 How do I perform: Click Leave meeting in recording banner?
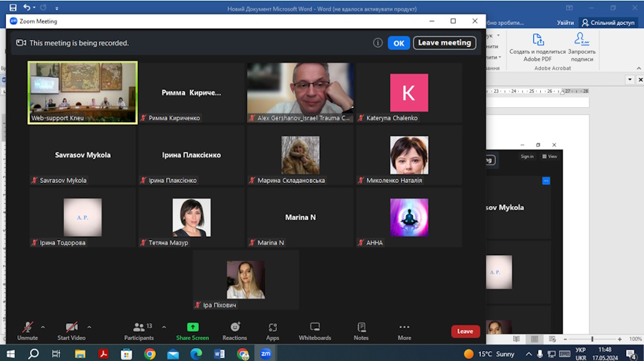tap(444, 43)
